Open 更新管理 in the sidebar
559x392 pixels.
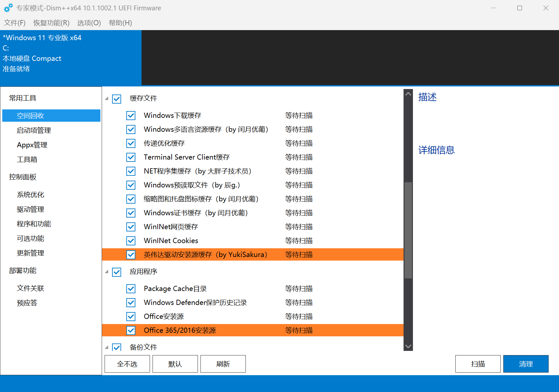coord(30,253)
